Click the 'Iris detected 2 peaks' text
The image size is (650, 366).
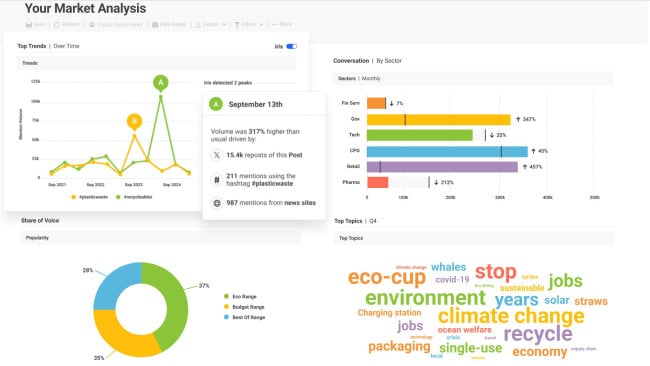(x=228, y=83)
